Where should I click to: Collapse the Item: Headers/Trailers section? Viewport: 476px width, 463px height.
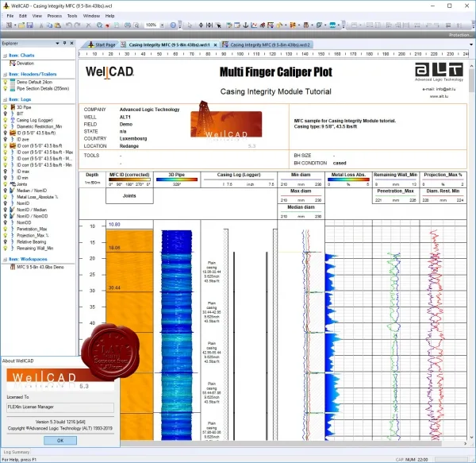pyautogui.click(x=6, y=75)
